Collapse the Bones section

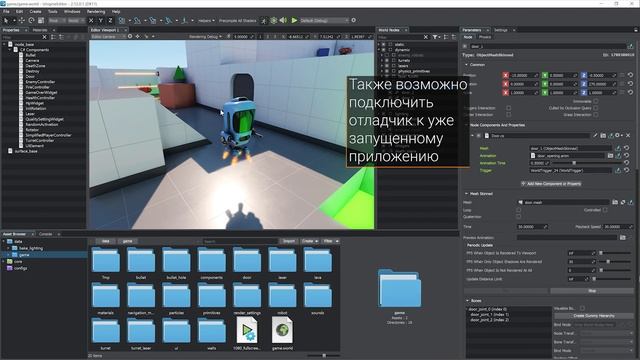click(467, 300)
